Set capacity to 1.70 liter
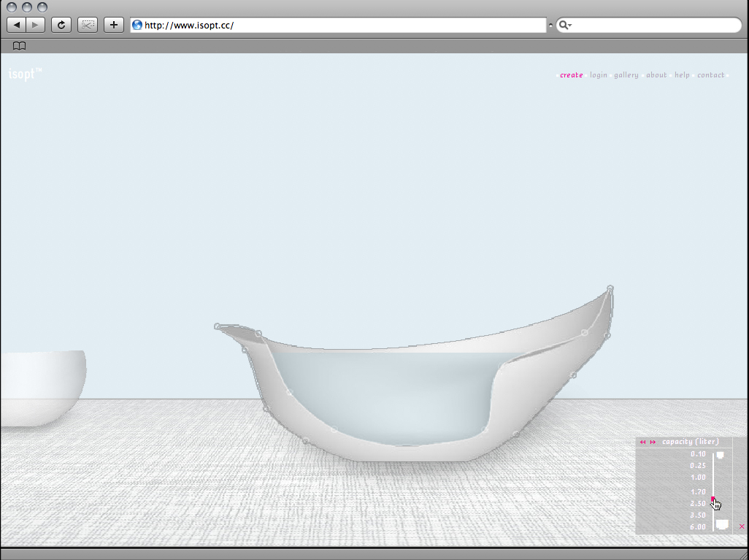Viewport: 749px width, 560px height. (x=698, y=491)
